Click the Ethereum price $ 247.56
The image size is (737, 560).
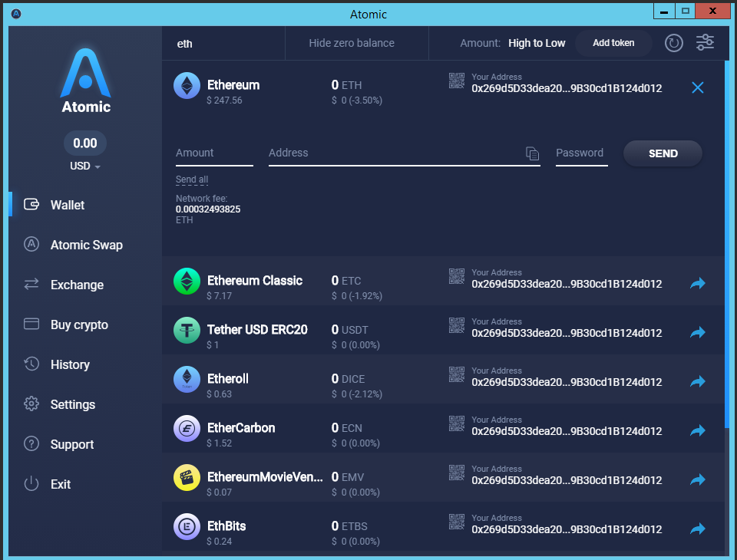click(x=224, y=100)
